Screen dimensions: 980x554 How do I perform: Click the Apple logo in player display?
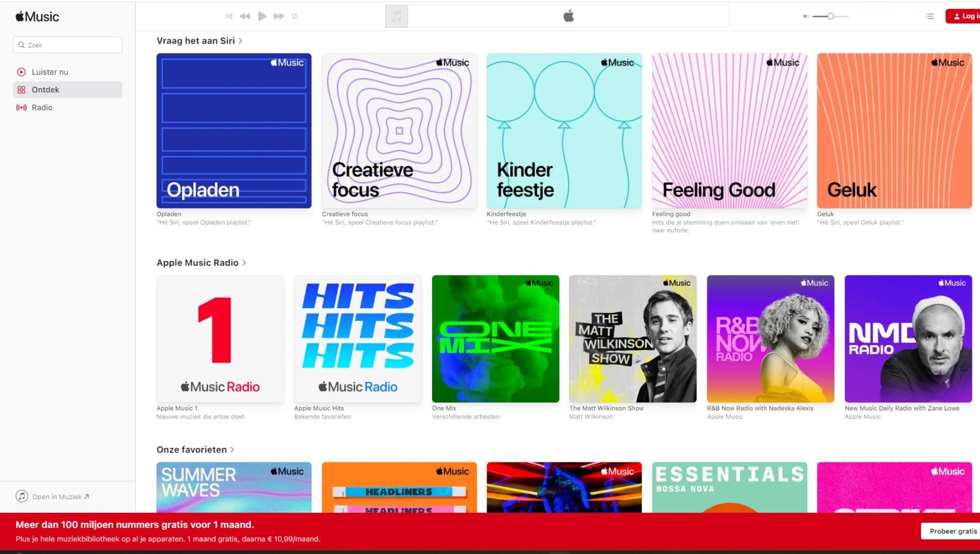click(x=568, y=16)
